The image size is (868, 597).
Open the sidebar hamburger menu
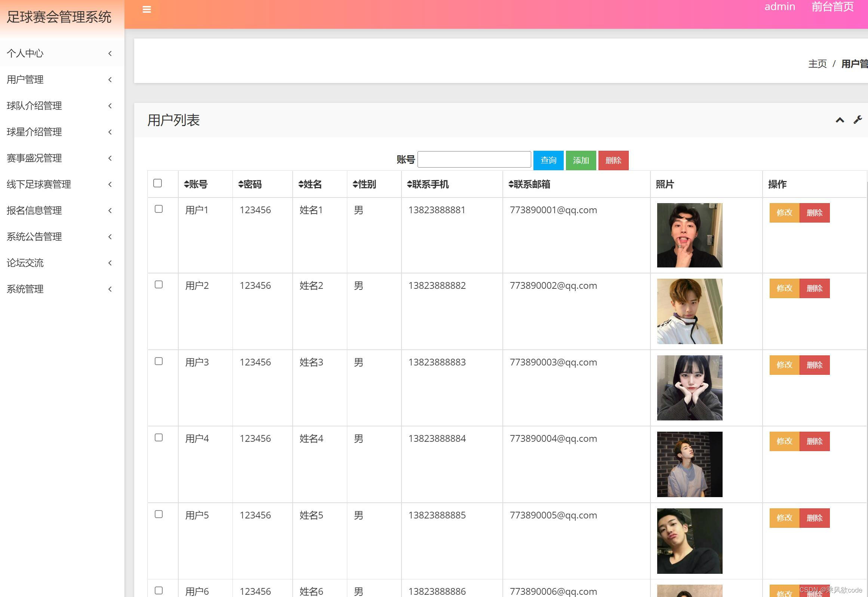(147, 9)
